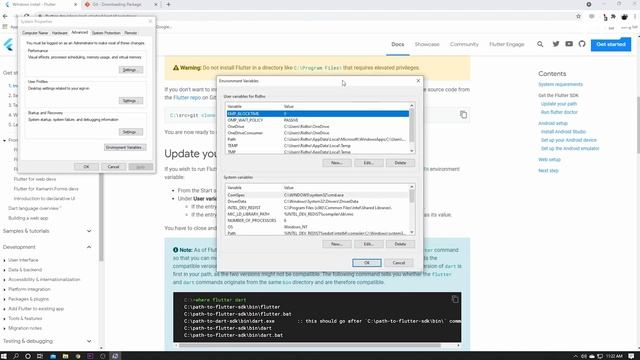The height and width of the screenshot is (360, 640).
Task: Copy the git clone command snippet
Action: tap(463, 115)
